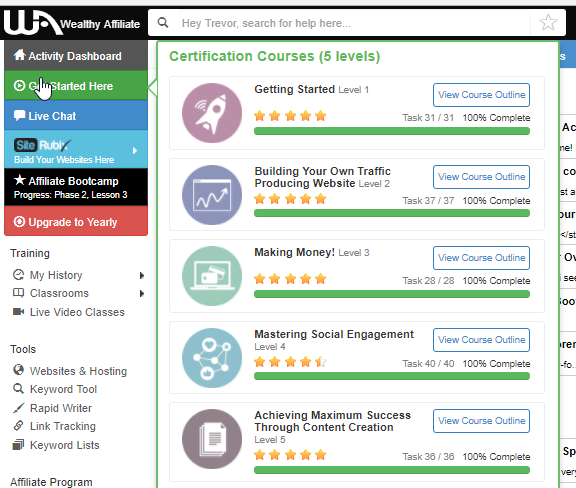Click the Mastering Social Engagement star rating

pyautogui.click(x=290, y=362)
